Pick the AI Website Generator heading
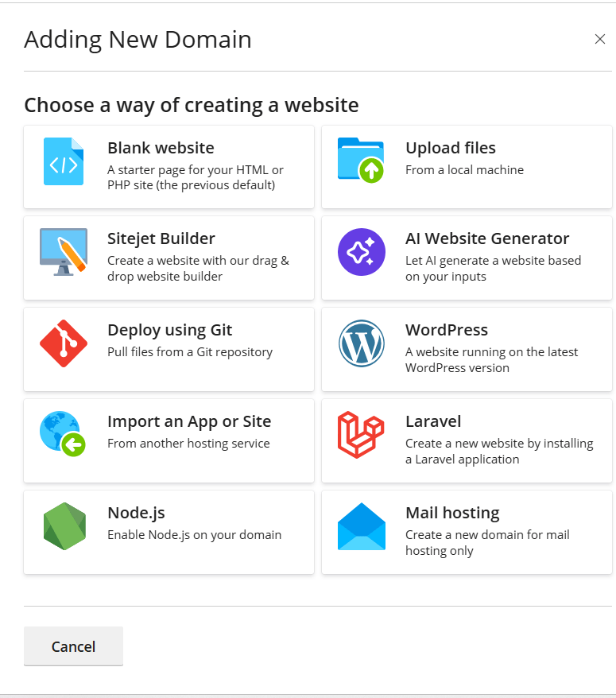 (487, 238)
